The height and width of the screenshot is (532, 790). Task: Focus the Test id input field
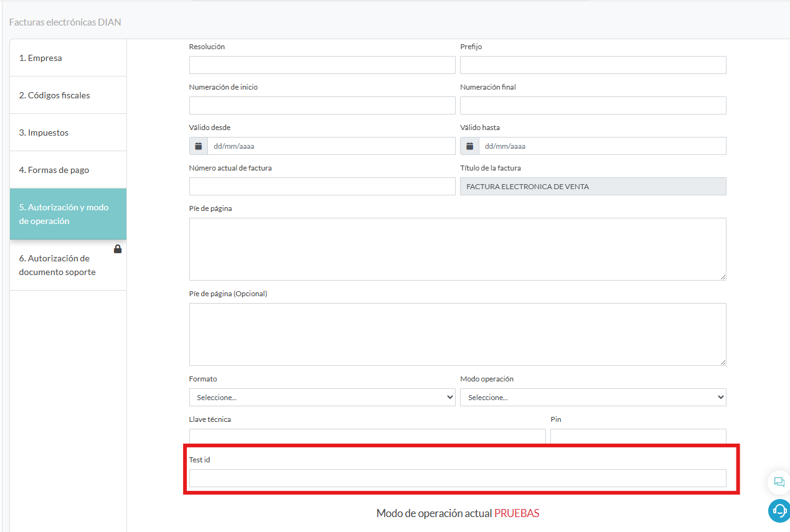pyautogui.click(x=458, y=478)
